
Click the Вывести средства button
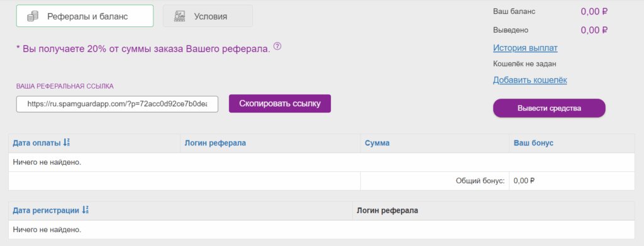pos(549,108)
